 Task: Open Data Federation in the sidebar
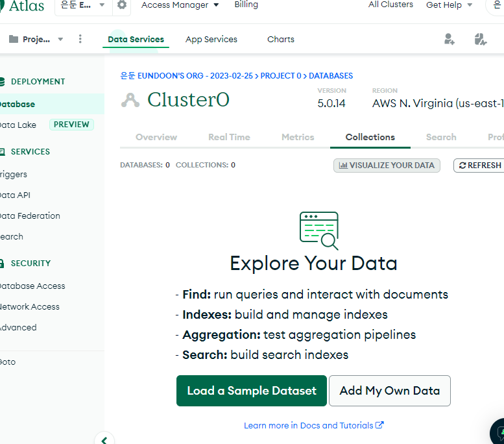coord(30,216)
